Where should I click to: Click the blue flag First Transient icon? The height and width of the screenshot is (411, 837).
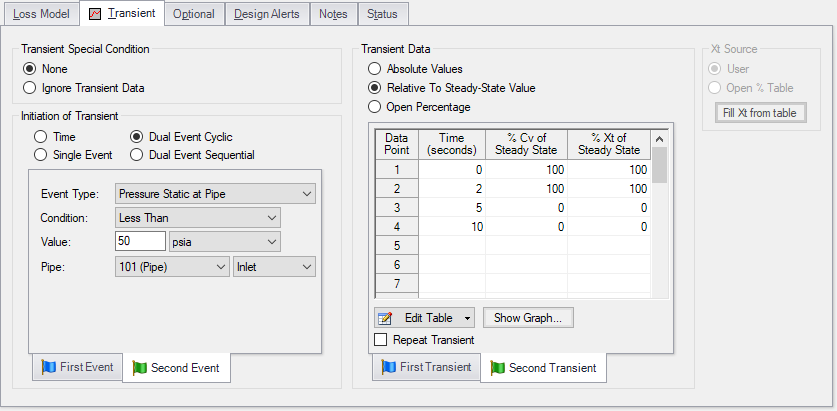(x=389, y=367)
